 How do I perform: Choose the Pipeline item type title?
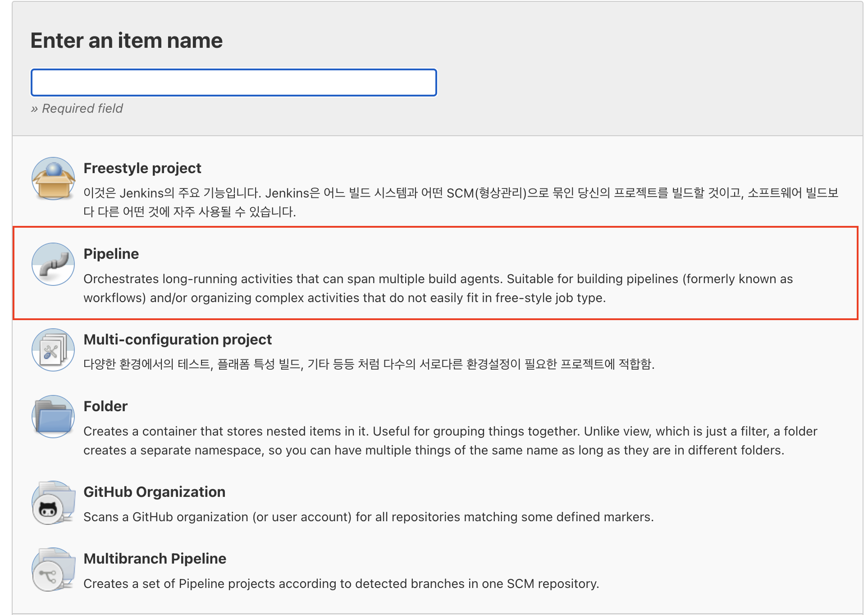tap(111, 254)
